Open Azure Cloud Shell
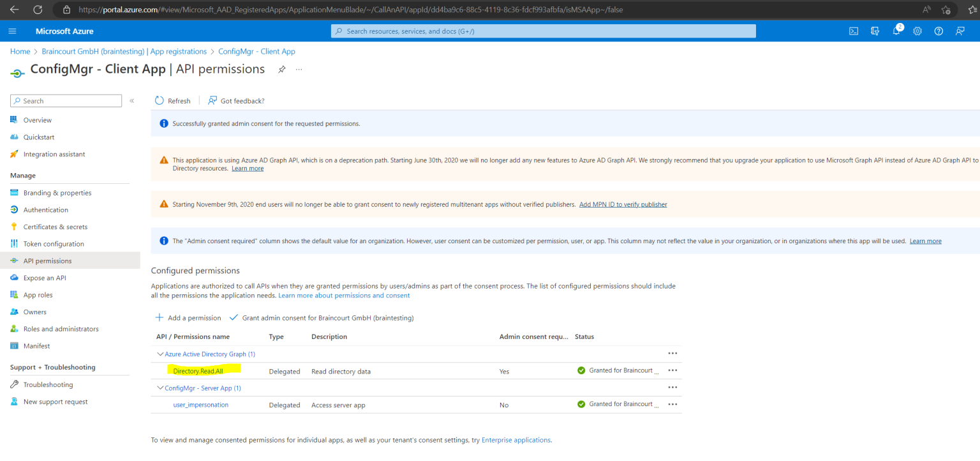 tap(854, 31)
